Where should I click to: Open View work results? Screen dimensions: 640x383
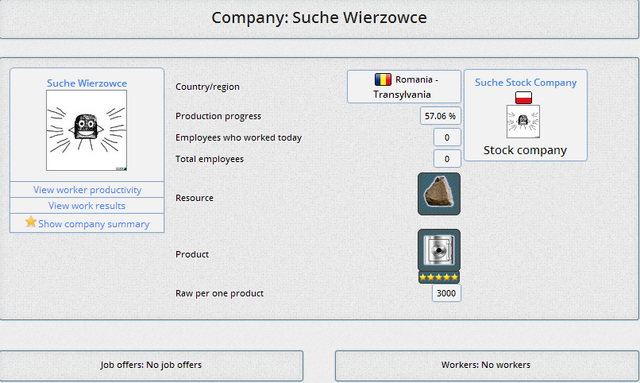coord(87,206)
